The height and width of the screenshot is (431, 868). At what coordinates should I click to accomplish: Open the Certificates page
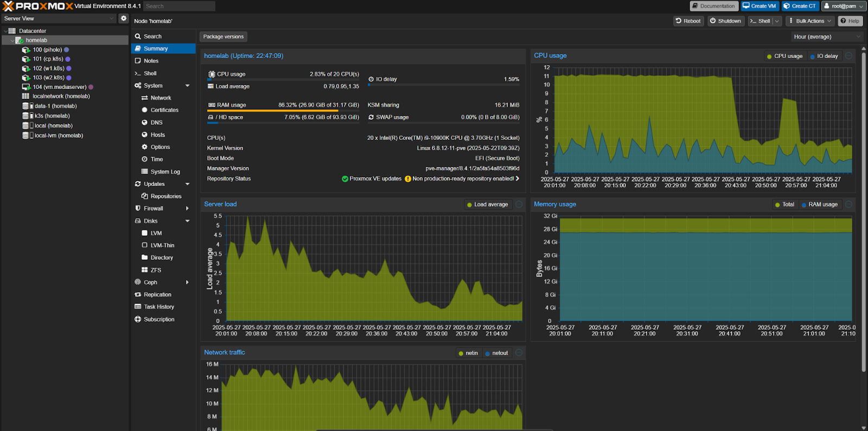(x=163, y=110)
